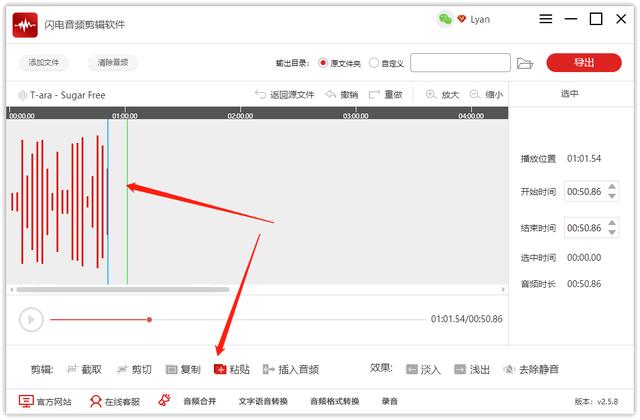Increase 开始时间 with the up arrow

coord(611,187)
